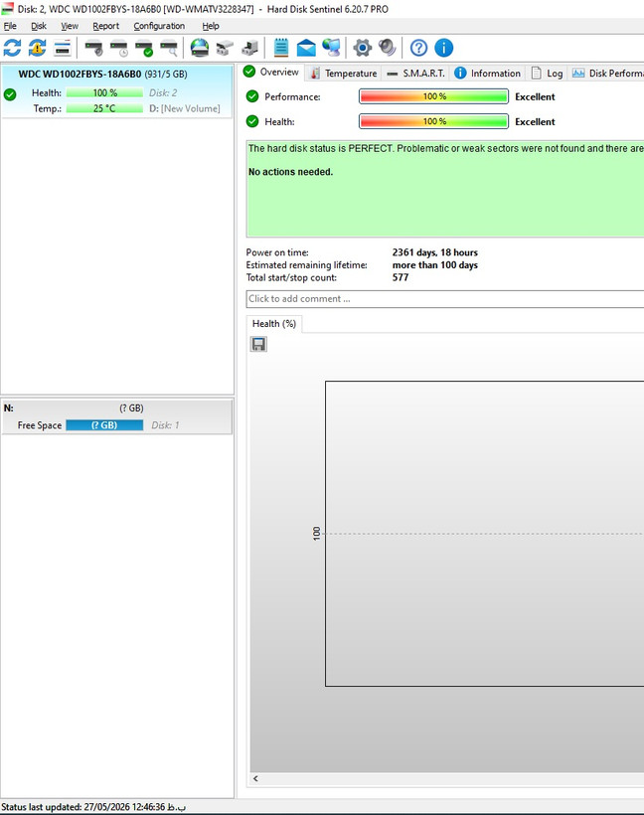Screen dimensions: 644x815
Task: Click the blue envelope email icon
Action: (x=306, y=48)
